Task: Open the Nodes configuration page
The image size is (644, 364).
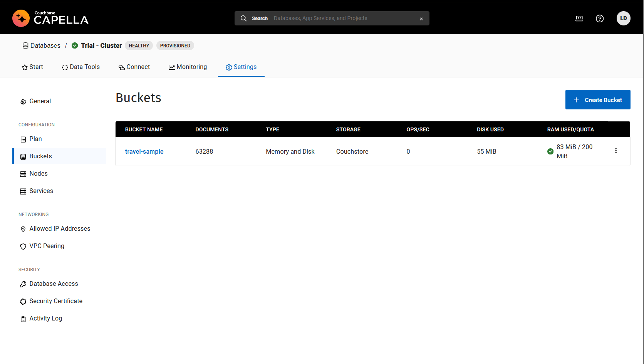Action: click(59, 174)
